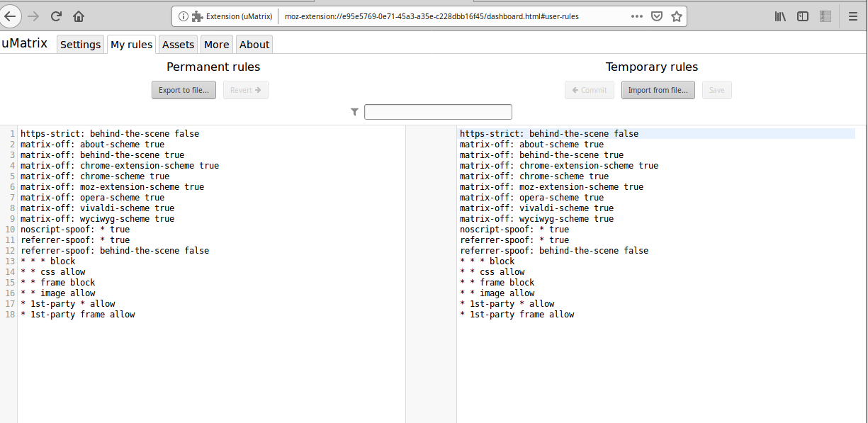Image resolution: width=868 pixels, height=423 pixels.
Task: Click the Import from file button
Action: [658, 90]
